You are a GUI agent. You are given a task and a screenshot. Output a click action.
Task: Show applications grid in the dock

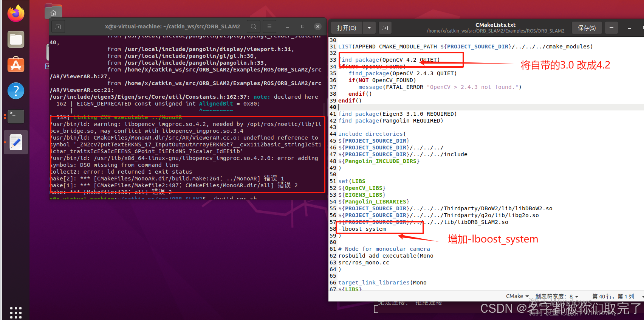tap(16, 312)
